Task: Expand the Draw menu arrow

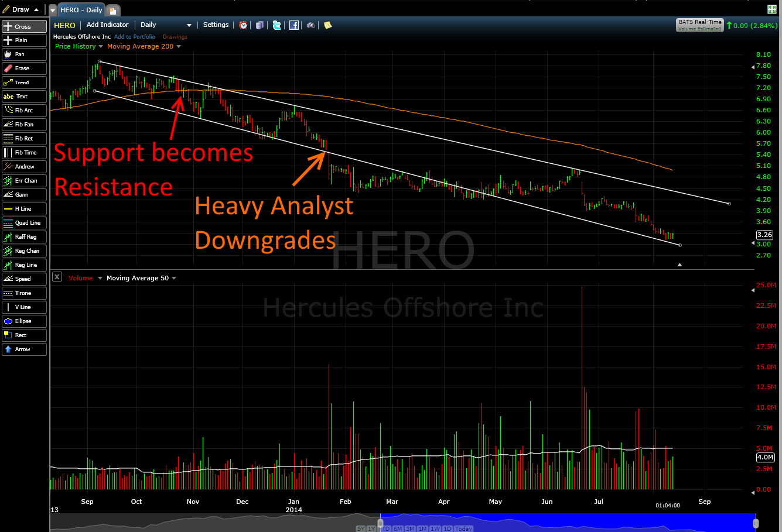Action: [x=36, y=9]
